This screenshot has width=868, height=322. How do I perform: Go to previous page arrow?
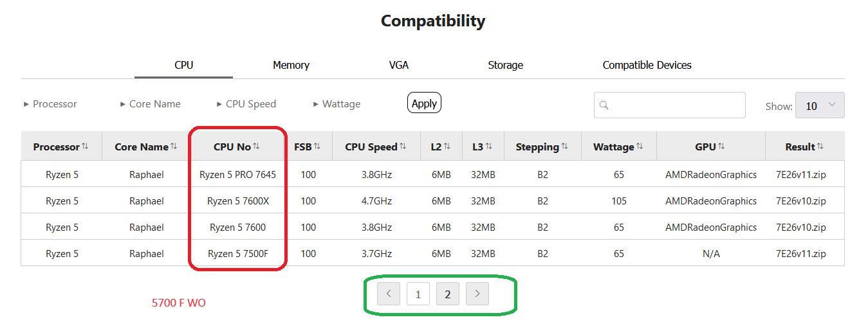[x=389, y=294]
